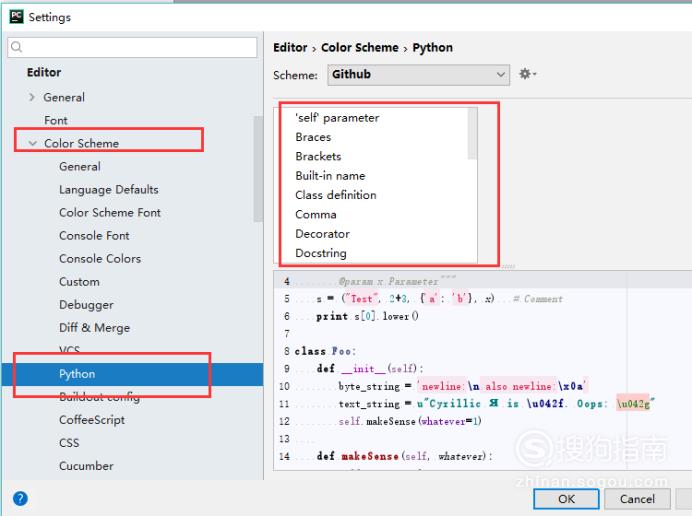Select Comma in the element list
This screenshot has height=516, width=692.
click(x=316, y=215)
